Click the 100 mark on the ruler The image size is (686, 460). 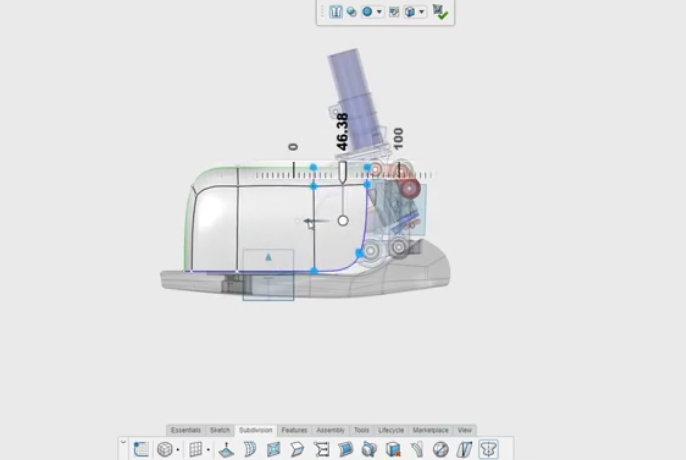398,138
